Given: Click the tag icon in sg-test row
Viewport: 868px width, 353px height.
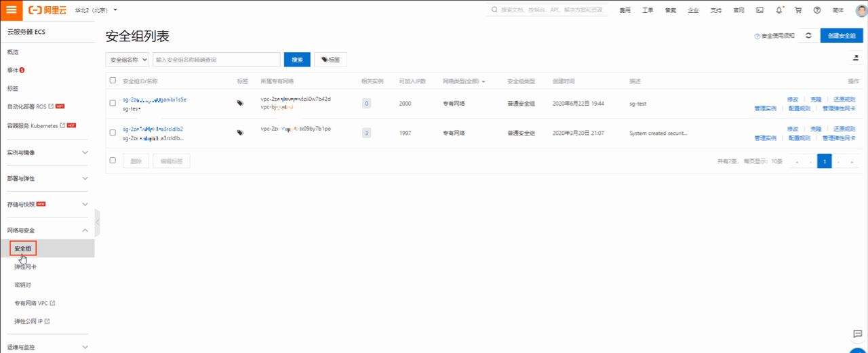Looking at the screenshot, I should (x=240, y=103).
